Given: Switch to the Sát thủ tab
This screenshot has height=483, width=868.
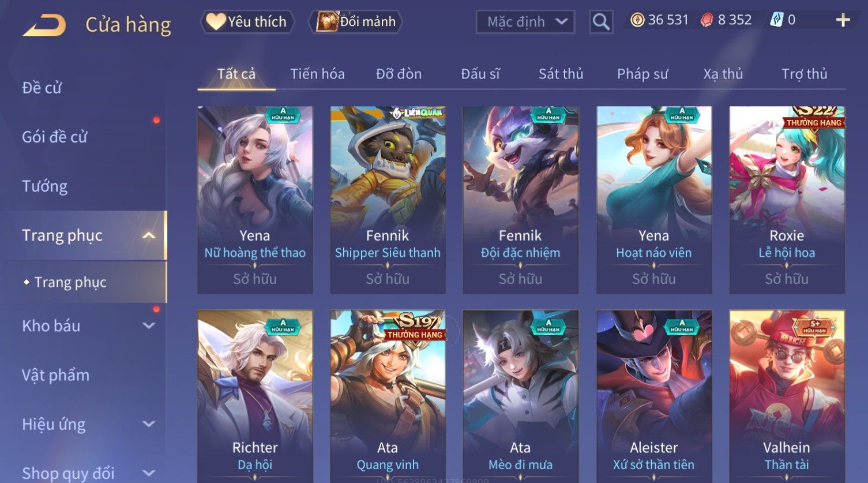Looking at the screenshot, I should point(561,74).
